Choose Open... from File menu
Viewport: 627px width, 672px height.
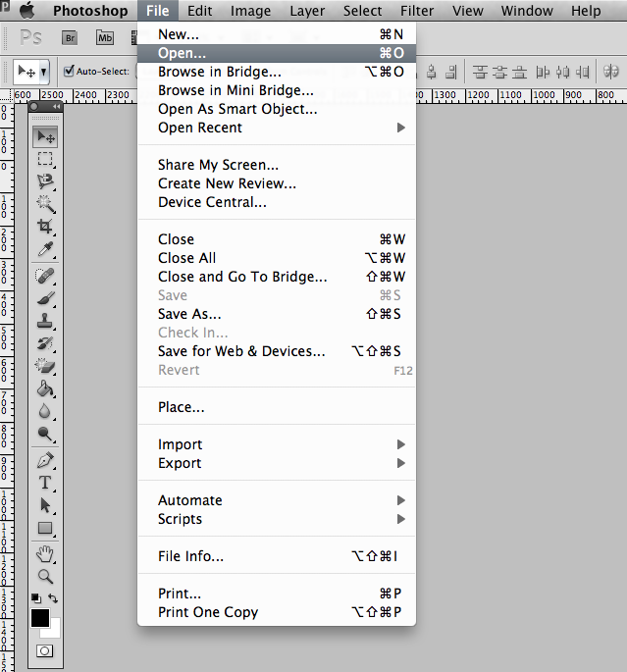tap(277, 53)
